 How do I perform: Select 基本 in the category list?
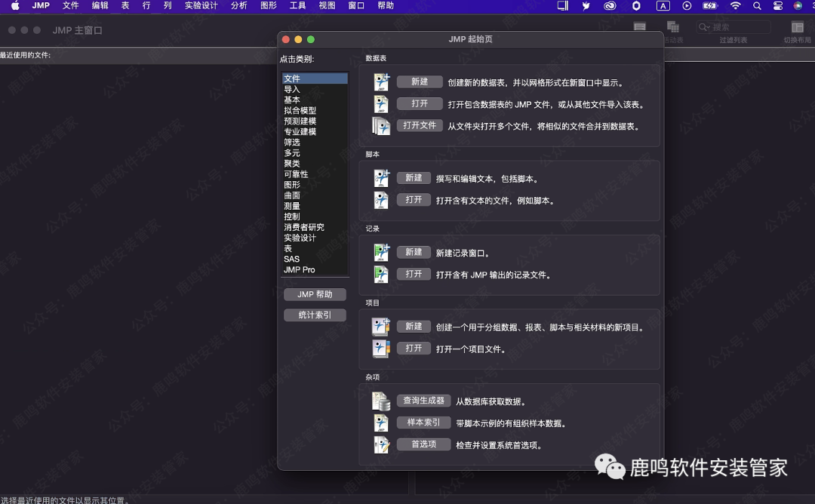tap(315, 100)
